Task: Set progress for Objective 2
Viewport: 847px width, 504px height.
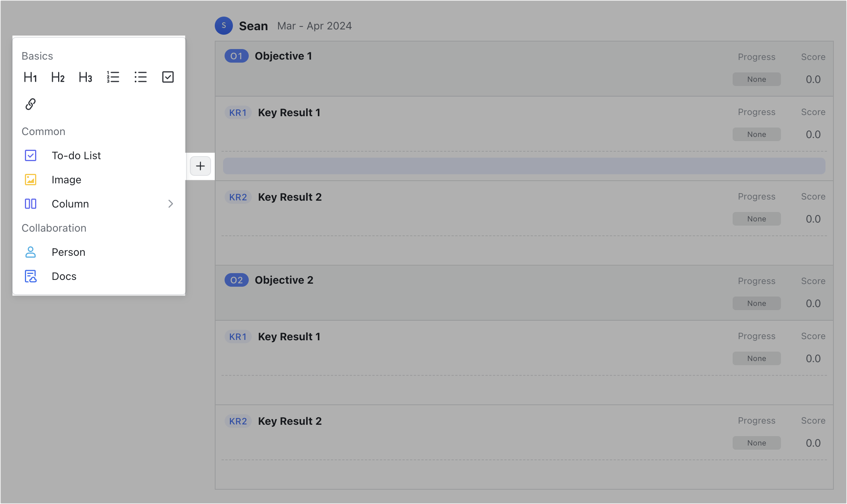Action: (x=756, y=303)
